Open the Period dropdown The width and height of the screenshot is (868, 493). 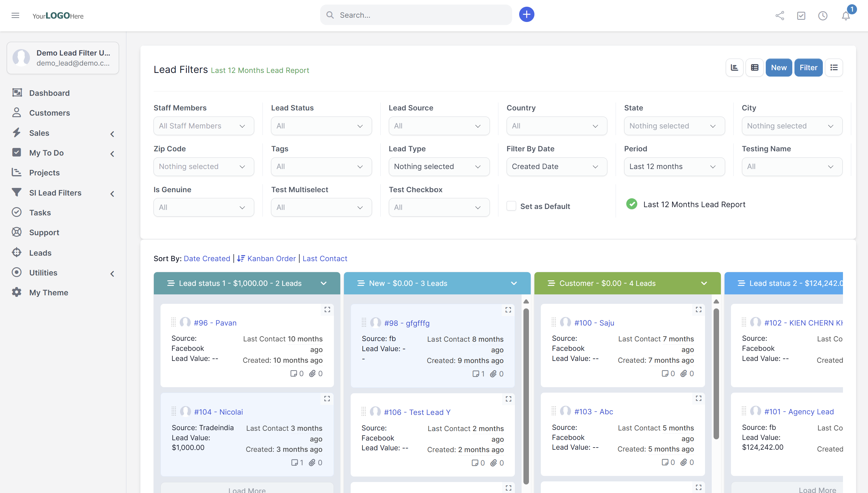674,167
